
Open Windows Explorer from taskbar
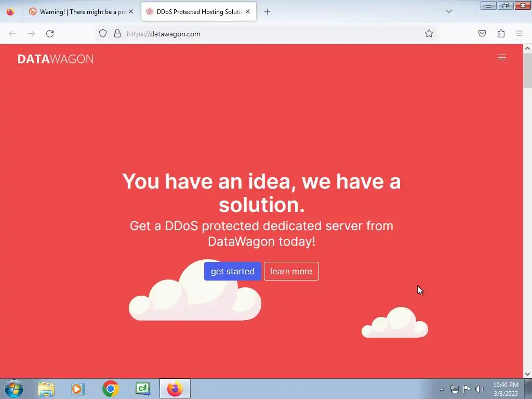[x=46, y=389]
